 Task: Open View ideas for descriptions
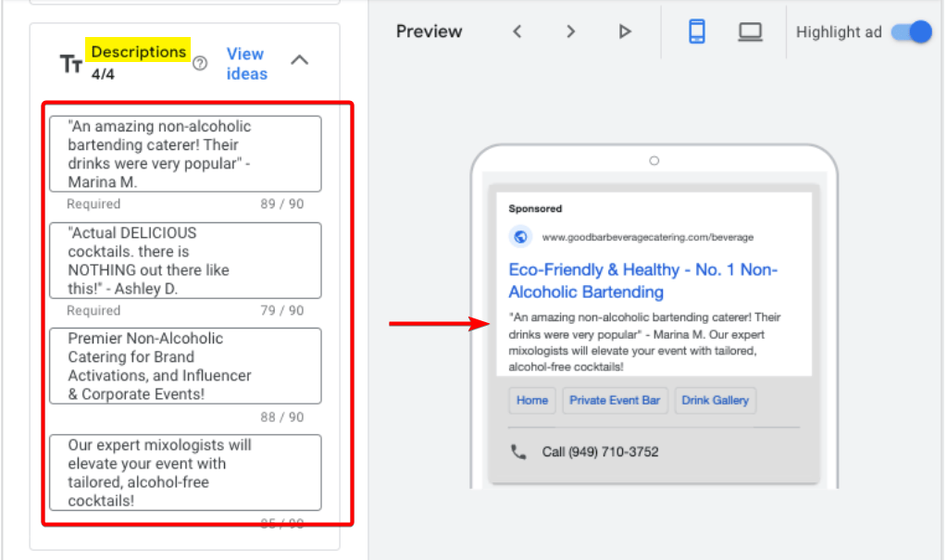click(x=246, y=64)
